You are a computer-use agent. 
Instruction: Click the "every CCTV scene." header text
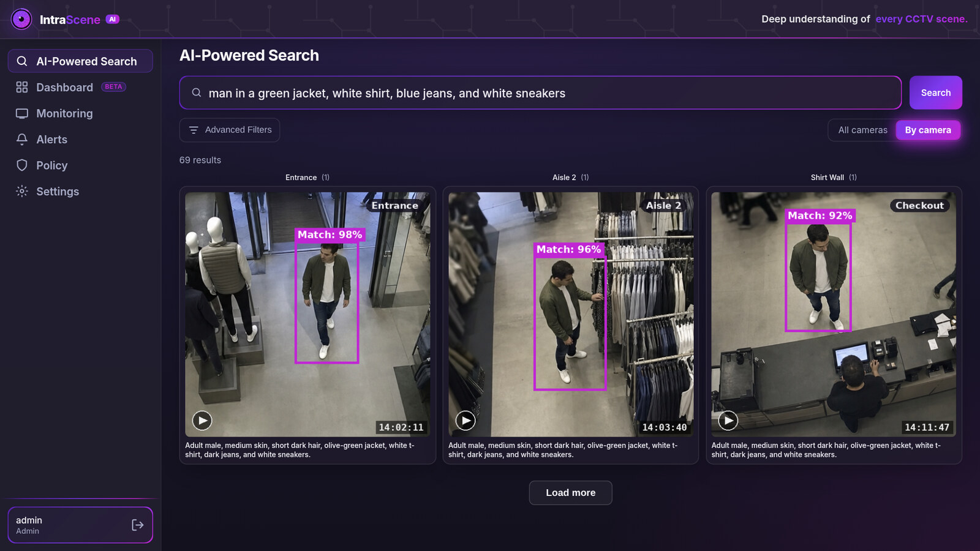[921, 19]
